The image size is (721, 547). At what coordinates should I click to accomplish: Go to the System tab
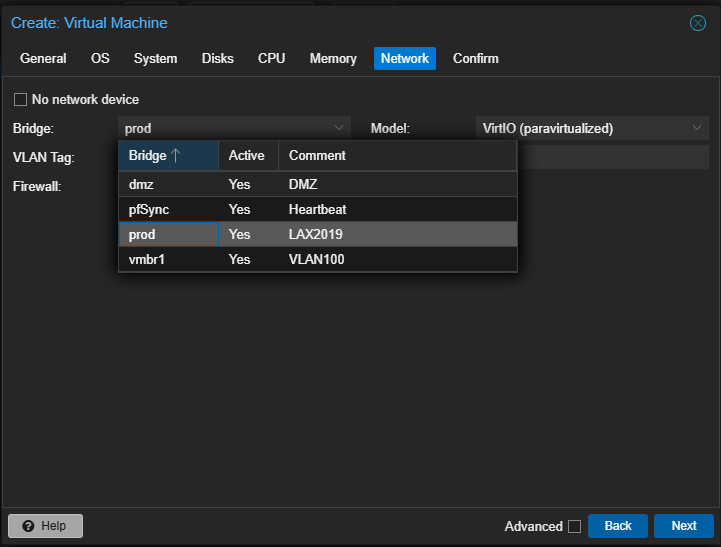155,58
